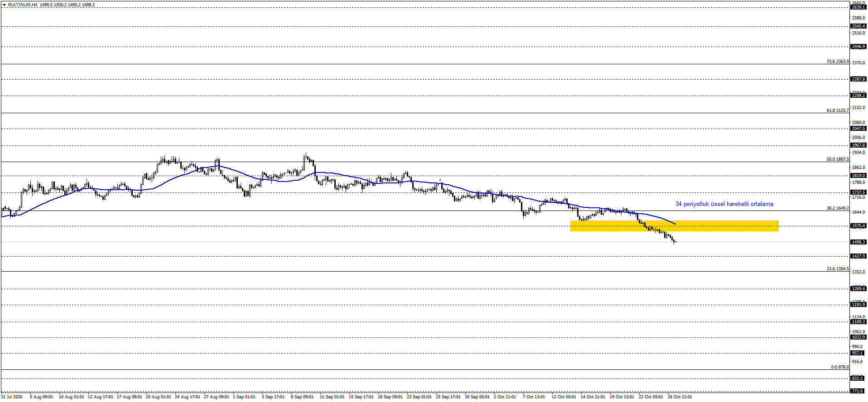Click the OHLC values 1499.5 1500.2 1495.2 1498.3
868x402 pixels.
pos(67,5)
